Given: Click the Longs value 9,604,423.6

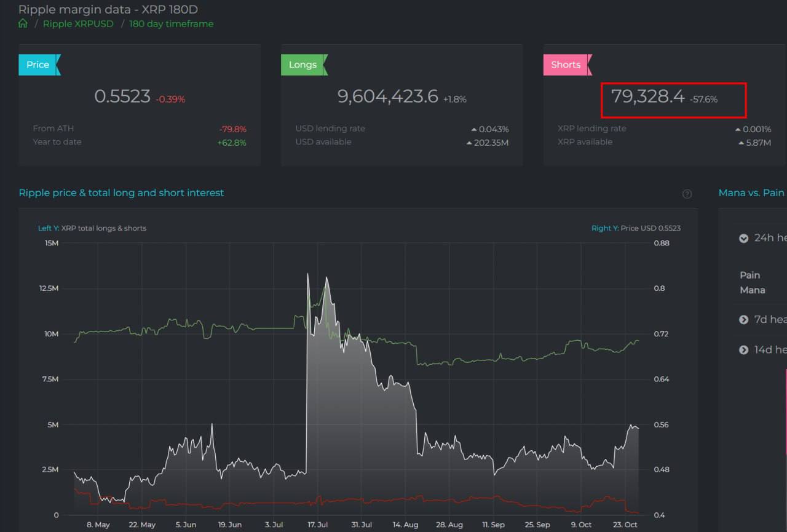Looking at the screenshot, I should click(387, 96).
